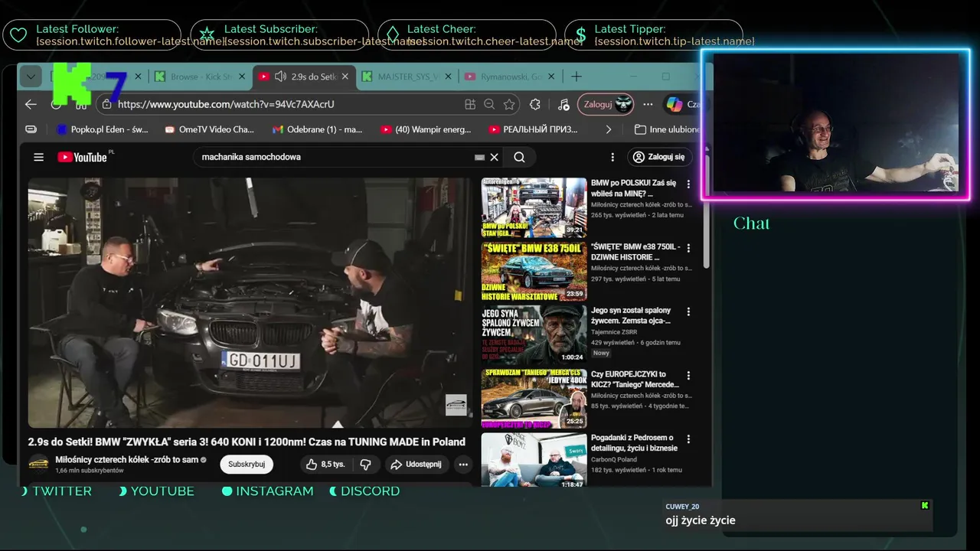This screenshot has height=551, width=980.
Task: Like the video with 8,5 tys. thumbs up
Action: (326, 464)
